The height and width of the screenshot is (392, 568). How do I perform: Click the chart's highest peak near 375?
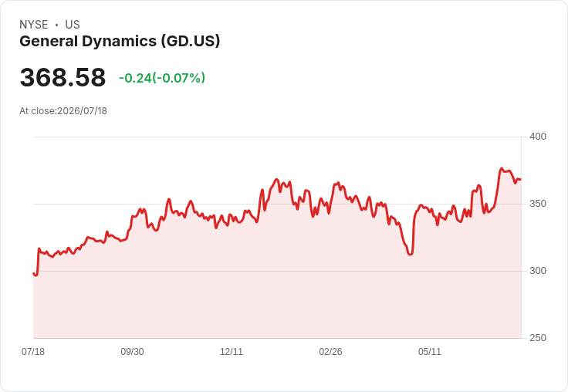[502, 168]
